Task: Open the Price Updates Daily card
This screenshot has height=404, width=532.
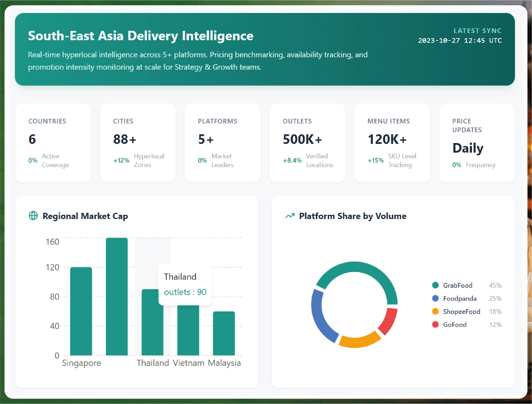Action: [x=477, y=143]
